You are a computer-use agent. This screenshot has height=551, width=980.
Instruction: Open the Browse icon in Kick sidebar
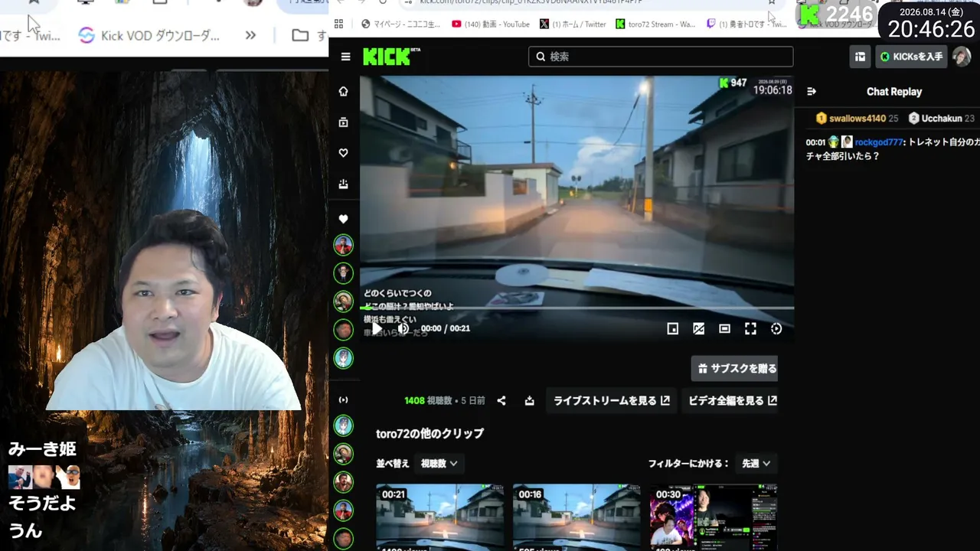[x=343, y=122]
